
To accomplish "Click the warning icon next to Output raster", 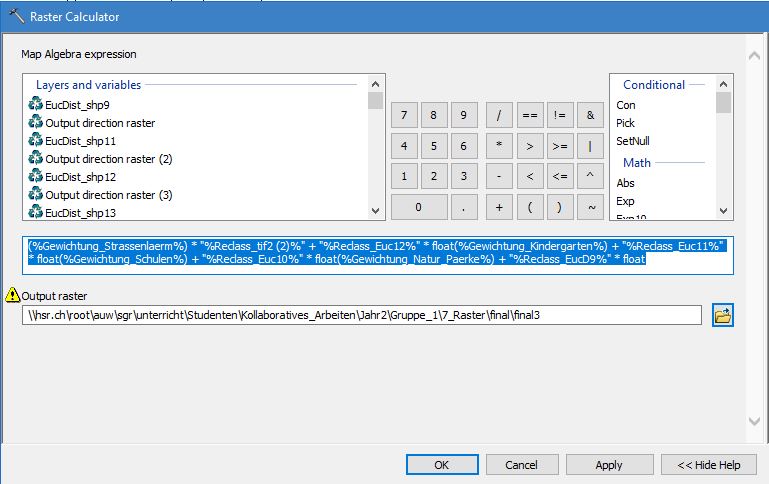I will (x=12, y=296).
